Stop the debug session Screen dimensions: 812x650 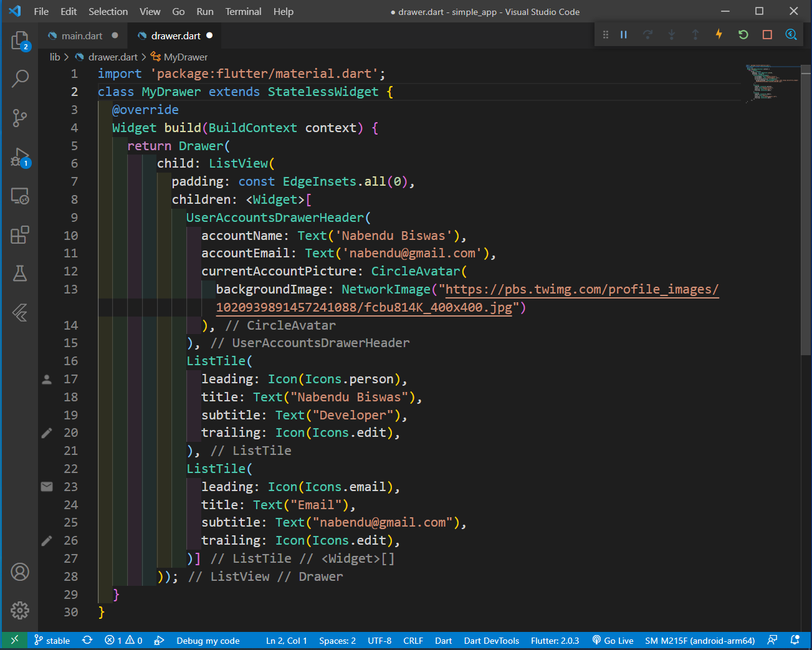[x=767, y=35]
